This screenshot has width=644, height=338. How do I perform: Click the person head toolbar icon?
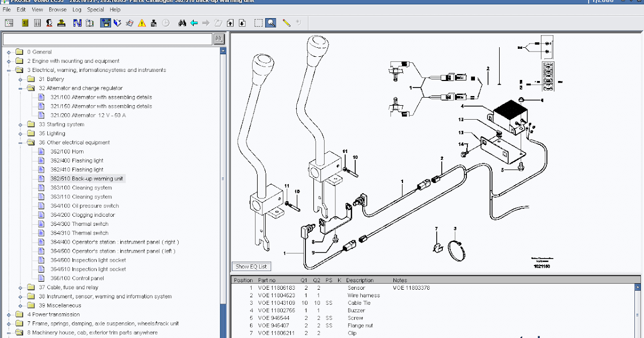tap(49, 23)
